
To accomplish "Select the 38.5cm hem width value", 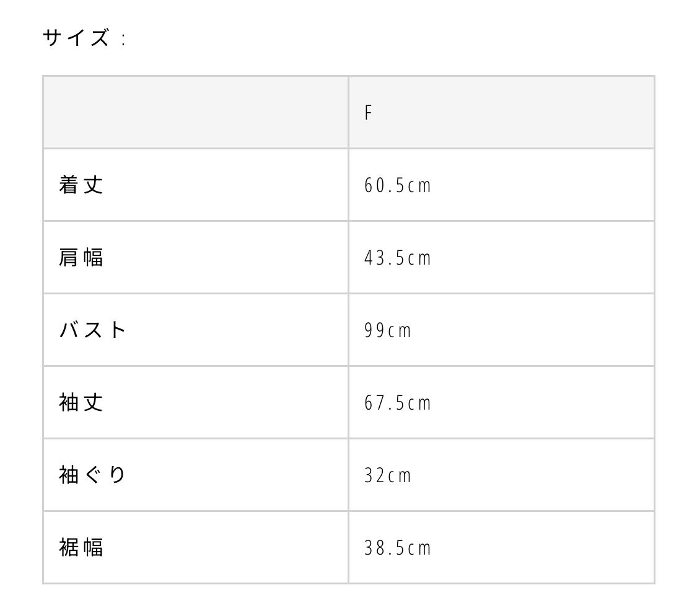I will pyautogui.click(x=397, y=548).
